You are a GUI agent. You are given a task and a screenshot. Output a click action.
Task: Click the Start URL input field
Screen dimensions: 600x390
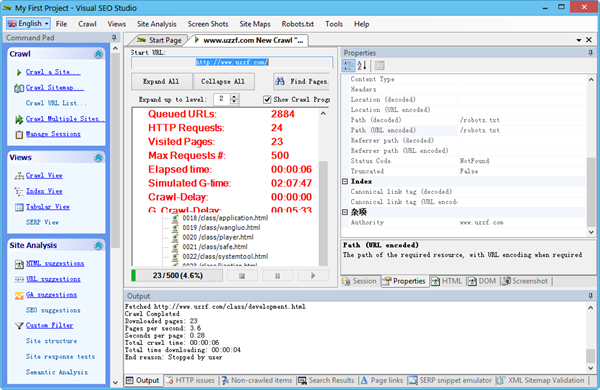click(232, 62)
